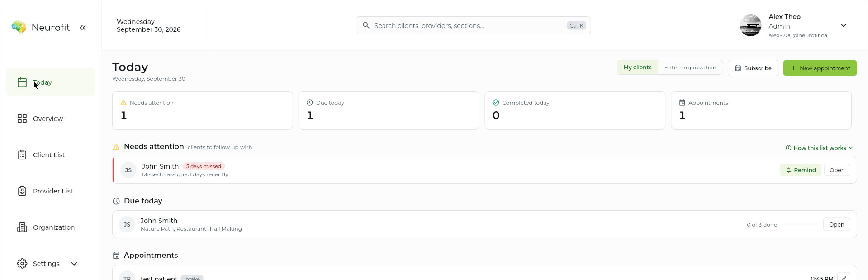Click the Completed today checkmark icon

[x=496, y=102]
